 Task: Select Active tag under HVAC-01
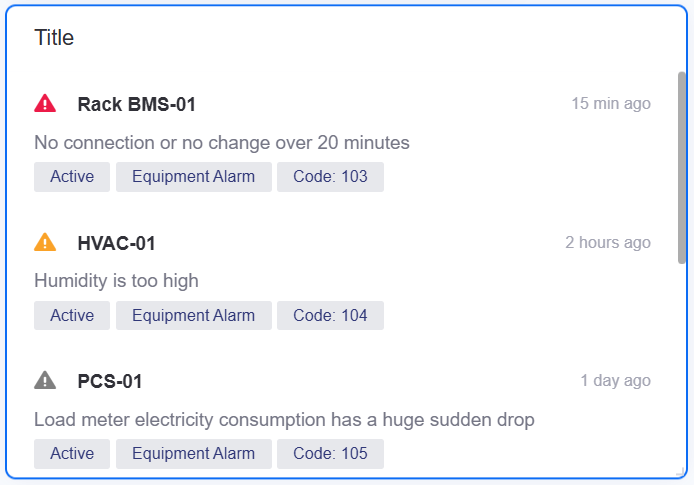(x=72, y=316)
